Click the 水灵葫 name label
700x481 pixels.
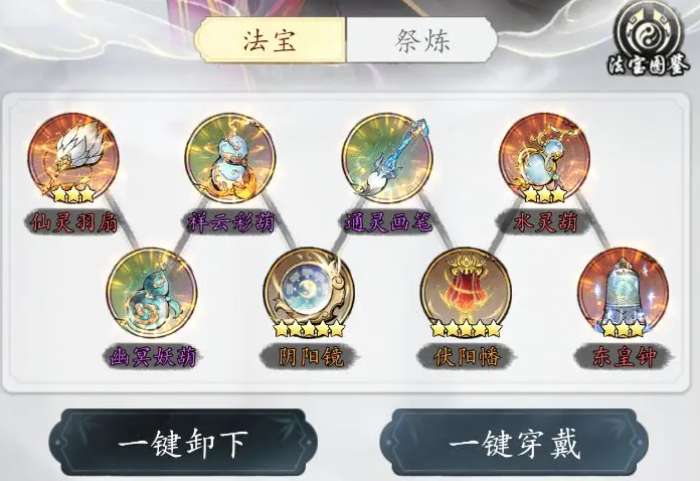coord(545,222)
